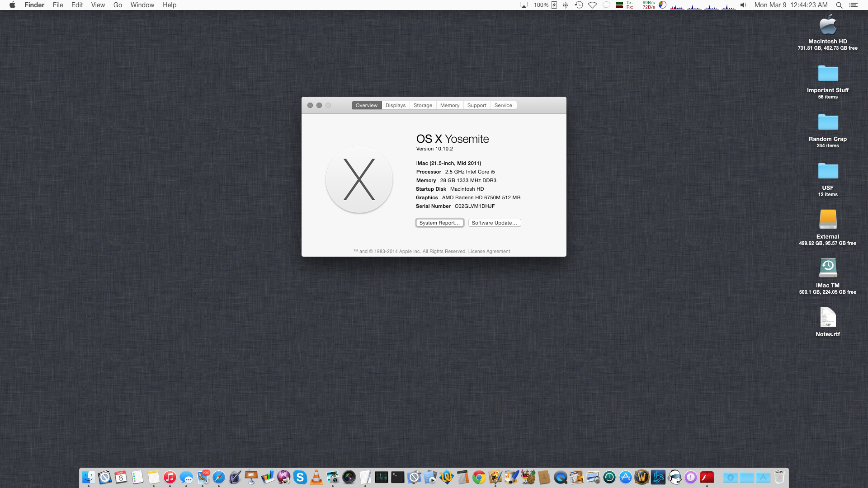The width and height of the screenshot is (868, 488).
Task: Open the License Agreement link
Action: [489, 251]
